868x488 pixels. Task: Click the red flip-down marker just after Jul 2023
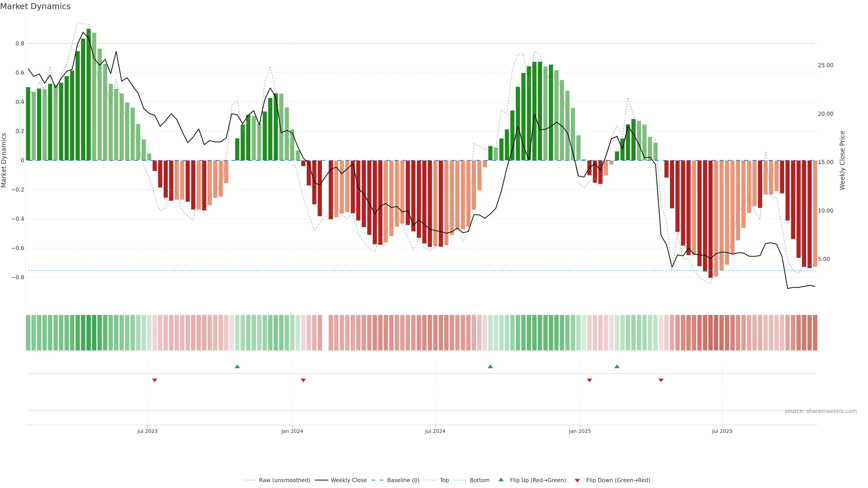[155, 380]
